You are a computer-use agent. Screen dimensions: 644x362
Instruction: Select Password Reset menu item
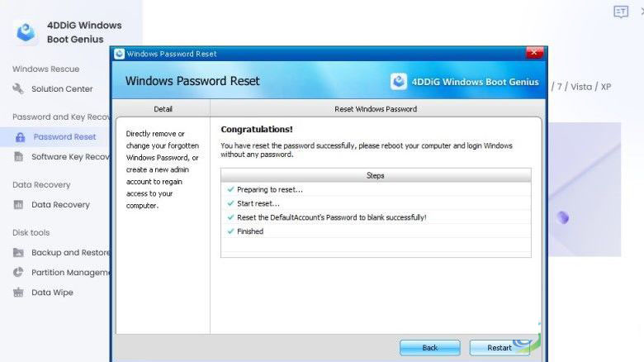coord(64,137)
